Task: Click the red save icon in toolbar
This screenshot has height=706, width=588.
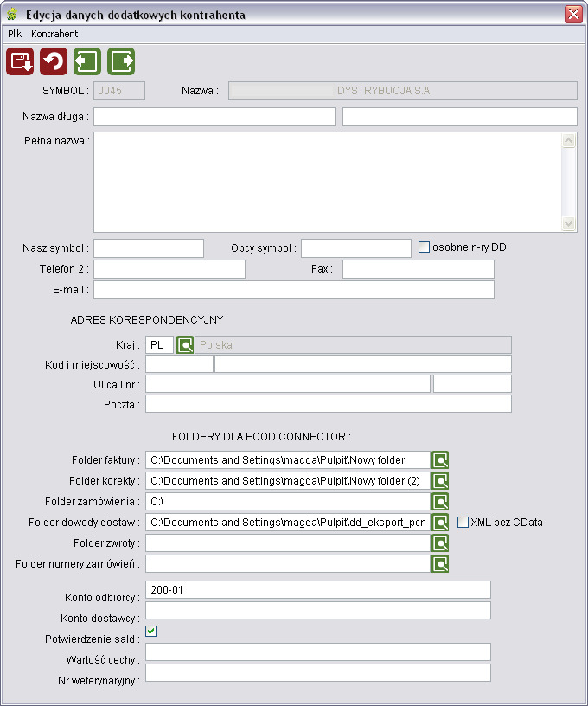Action: (20, 61)
